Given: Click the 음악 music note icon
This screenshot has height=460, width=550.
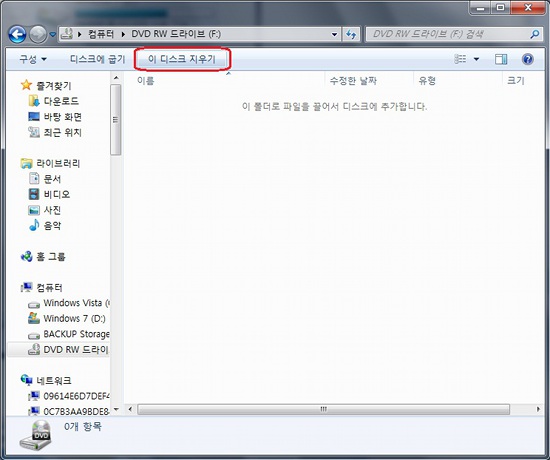Looking at the screenshot, I should 34,225.
